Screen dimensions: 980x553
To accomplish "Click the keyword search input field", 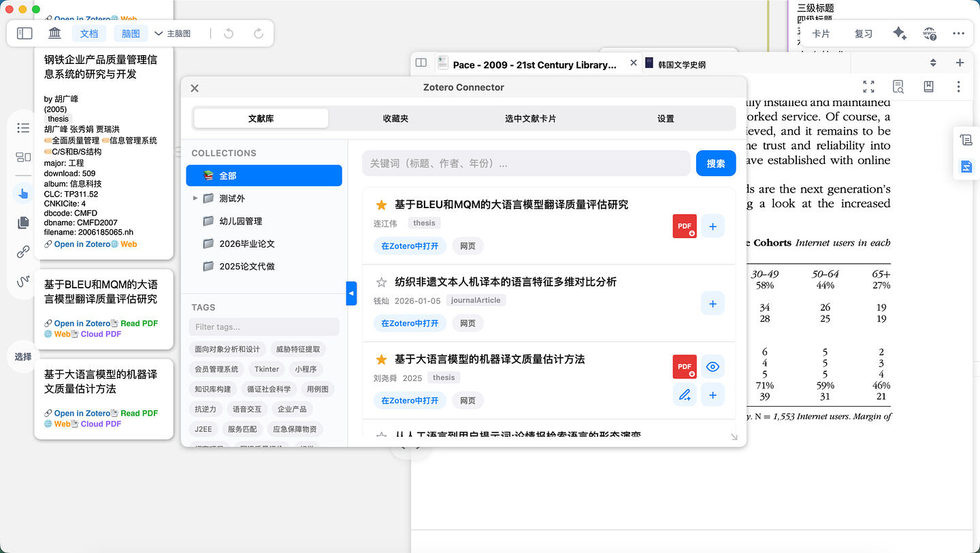I will 526,163.
